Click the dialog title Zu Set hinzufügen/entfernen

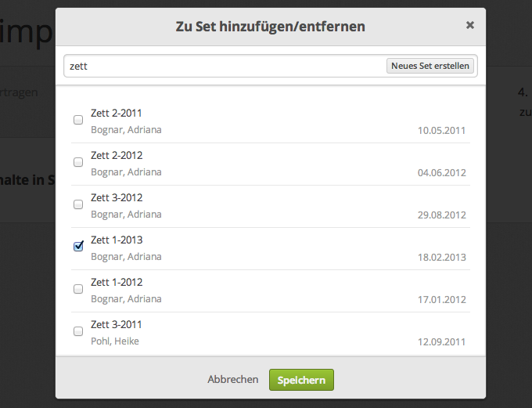pos(271,27)
